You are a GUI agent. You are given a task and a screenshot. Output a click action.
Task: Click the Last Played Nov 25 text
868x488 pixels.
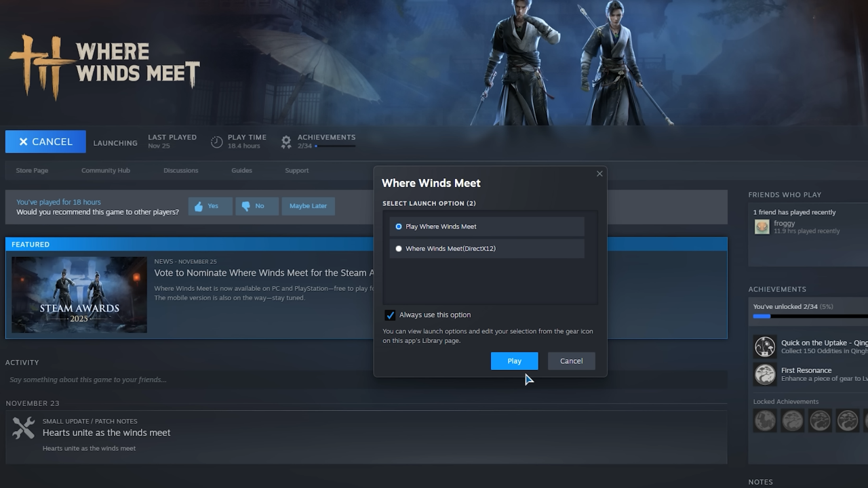point(172,142)
